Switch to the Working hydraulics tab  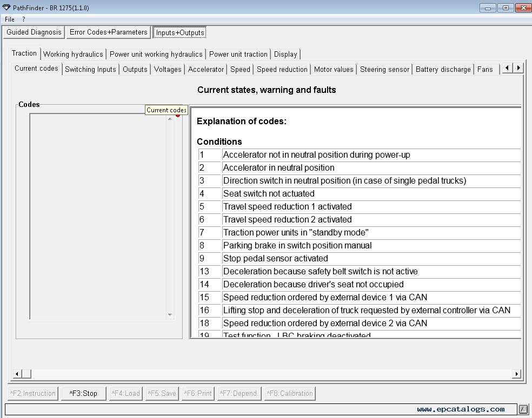point(73,54)
